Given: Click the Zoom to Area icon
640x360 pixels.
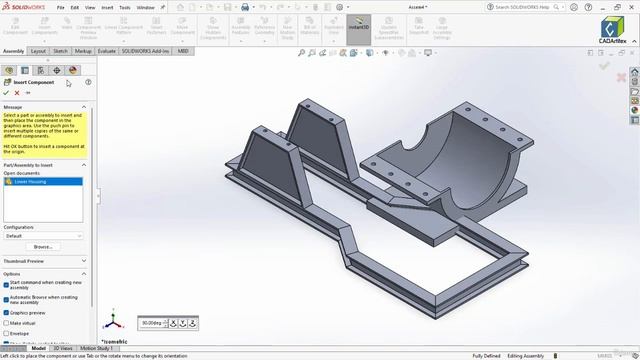Looking at the screenshot, I should click(312, 53).
